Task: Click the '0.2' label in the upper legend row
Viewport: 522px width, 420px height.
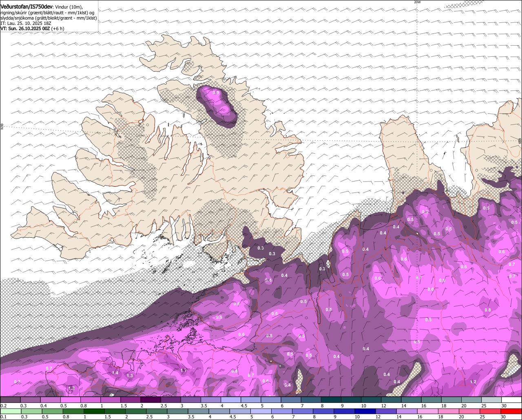Action: [x=3, y=406]
